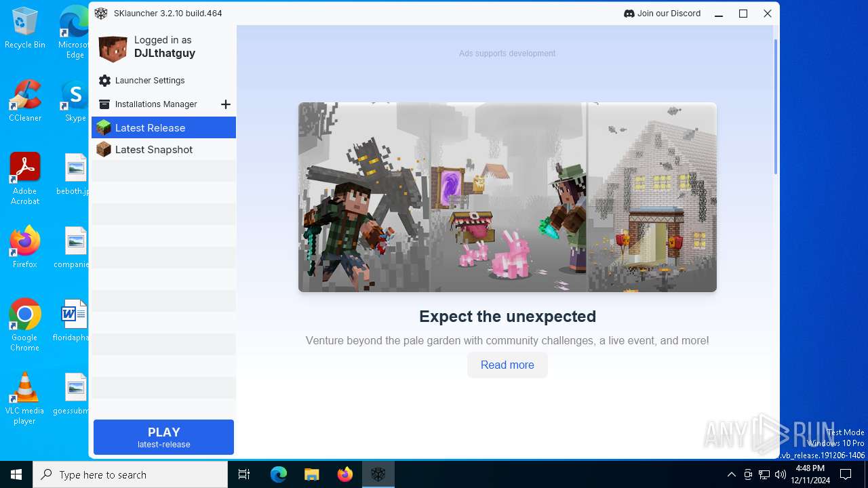Click the Installations Manager archive icon
The width and height of the screenshot is (868, 488).
pyautogui.click(x=104, y=104)
